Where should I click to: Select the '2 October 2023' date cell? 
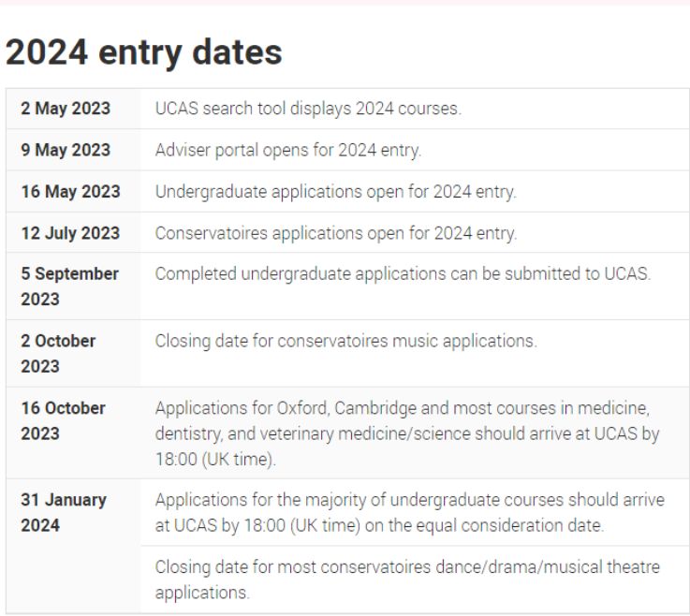point(73,354)
